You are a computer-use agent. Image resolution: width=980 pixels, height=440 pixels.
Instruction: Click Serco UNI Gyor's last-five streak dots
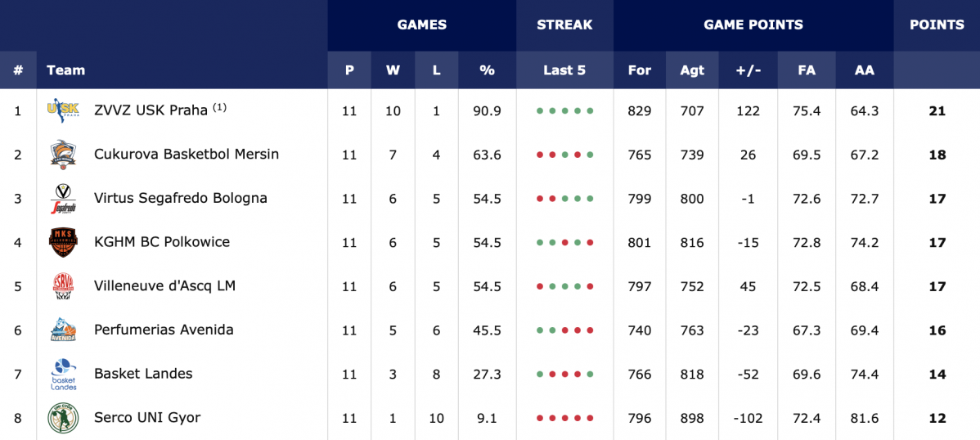click(x=564, y=418)
